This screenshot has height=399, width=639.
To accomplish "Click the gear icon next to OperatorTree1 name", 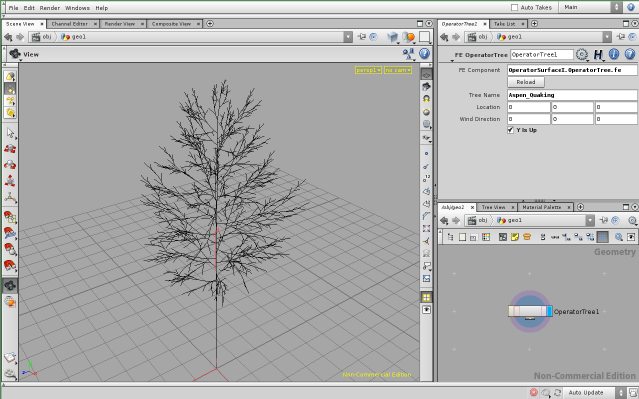I will [582, 54].
